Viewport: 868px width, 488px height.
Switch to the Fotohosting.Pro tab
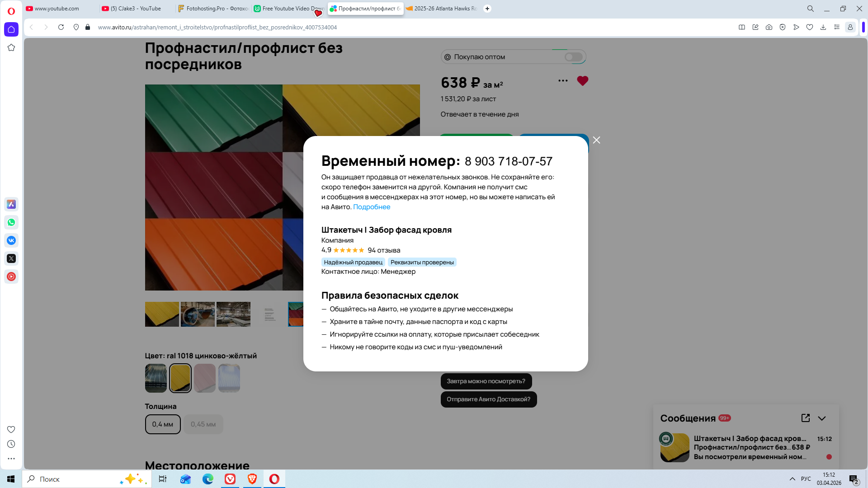click(212, 9)
